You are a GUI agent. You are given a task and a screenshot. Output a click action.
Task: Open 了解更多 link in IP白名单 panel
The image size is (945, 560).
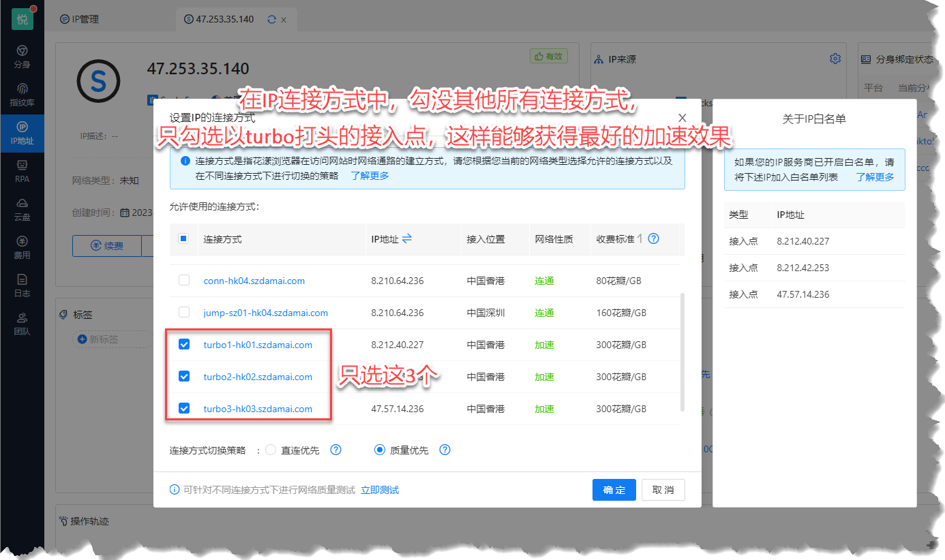point(875,176)
